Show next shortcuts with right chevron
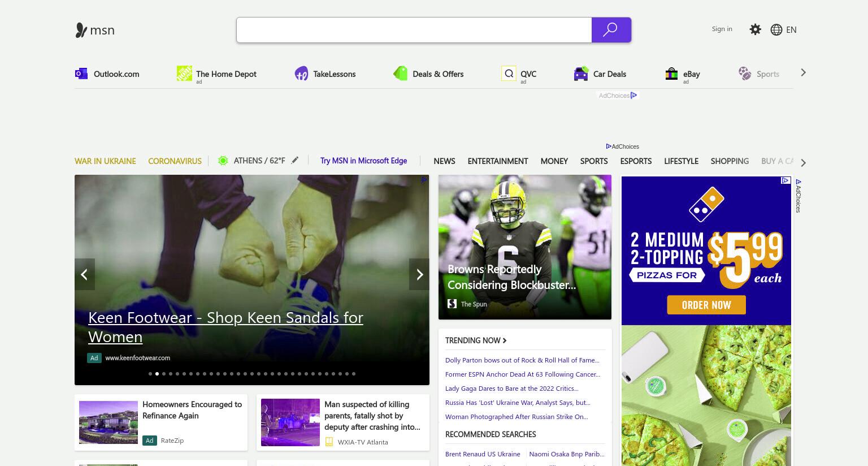The height and width of the screenshot is (466, 868). (x=803, y=72)
